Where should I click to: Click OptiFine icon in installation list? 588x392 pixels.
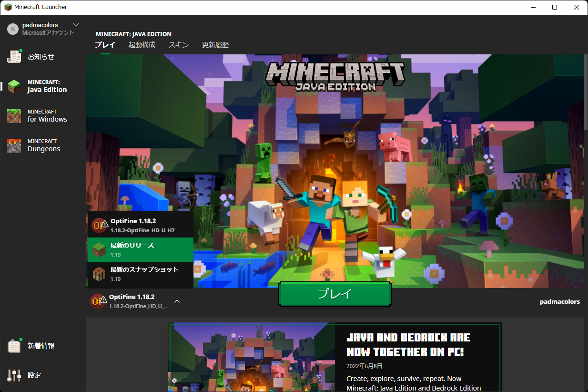pyautogui.click(x=99, y=225)
